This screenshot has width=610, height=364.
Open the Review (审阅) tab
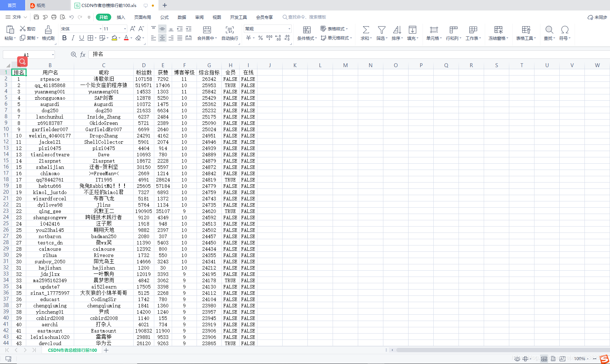pos(199,17)
